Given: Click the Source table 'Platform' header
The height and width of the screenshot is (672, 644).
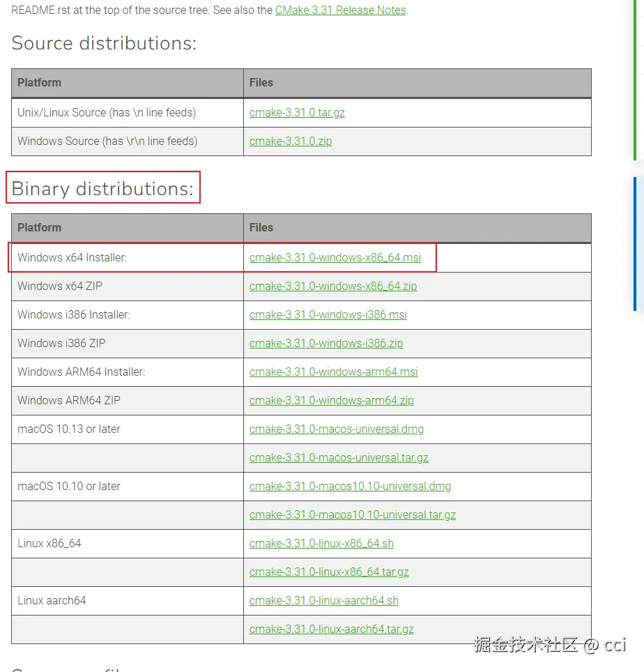Looking at the screenshot, I should [x=128, y=83].
